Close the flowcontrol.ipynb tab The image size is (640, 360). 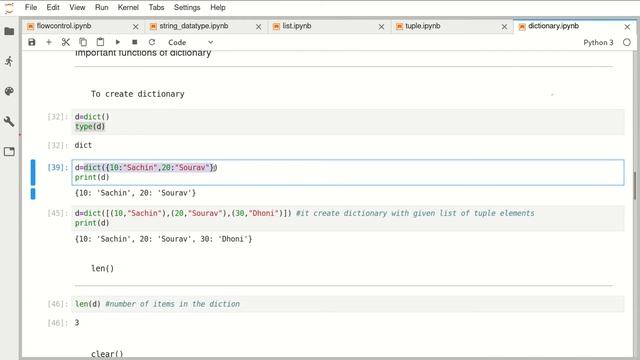click(x=136, y=27)
